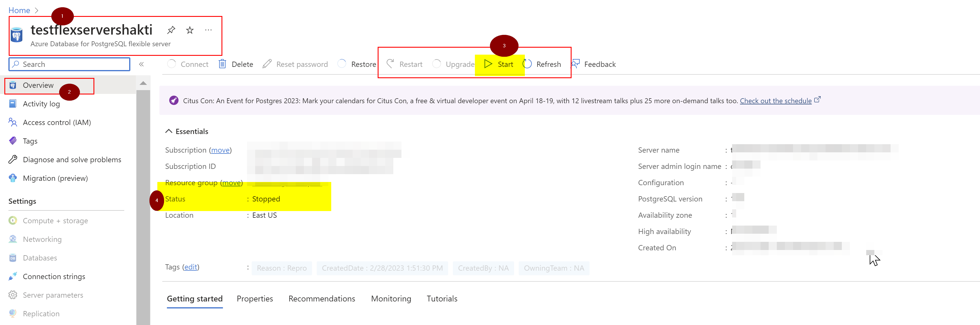Switch to the Monitoring tab
Viewport: 980px width, 325px height.
point(391,299)
